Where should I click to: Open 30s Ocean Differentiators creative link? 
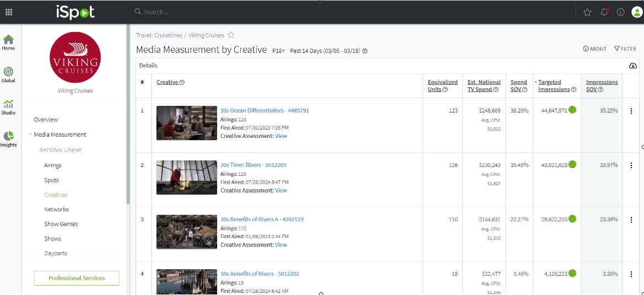265,110
